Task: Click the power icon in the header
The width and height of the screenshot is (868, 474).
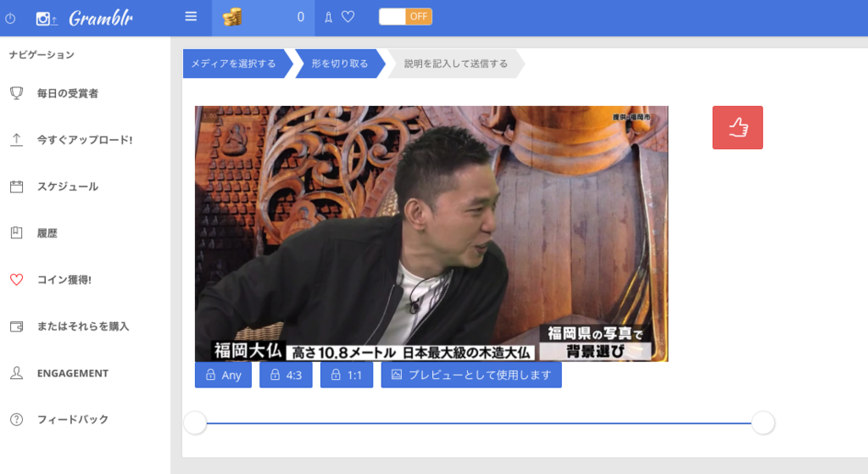Action: point(10,19)
